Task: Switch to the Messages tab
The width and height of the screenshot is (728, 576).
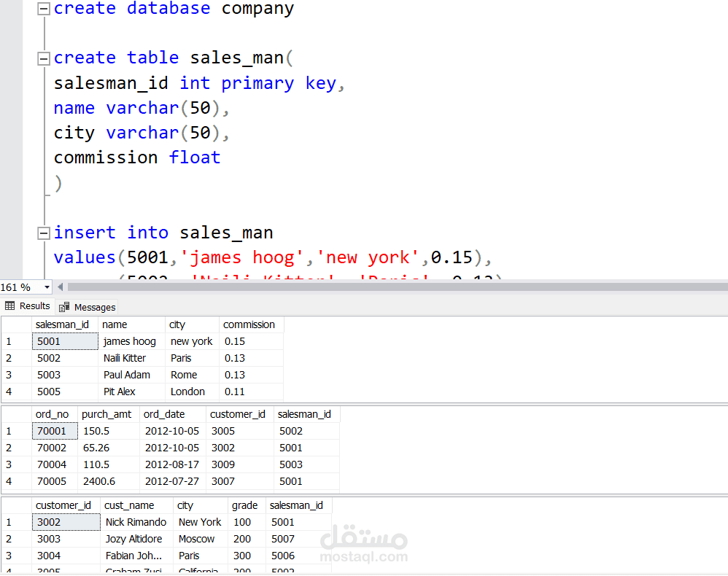Action: 88,307
